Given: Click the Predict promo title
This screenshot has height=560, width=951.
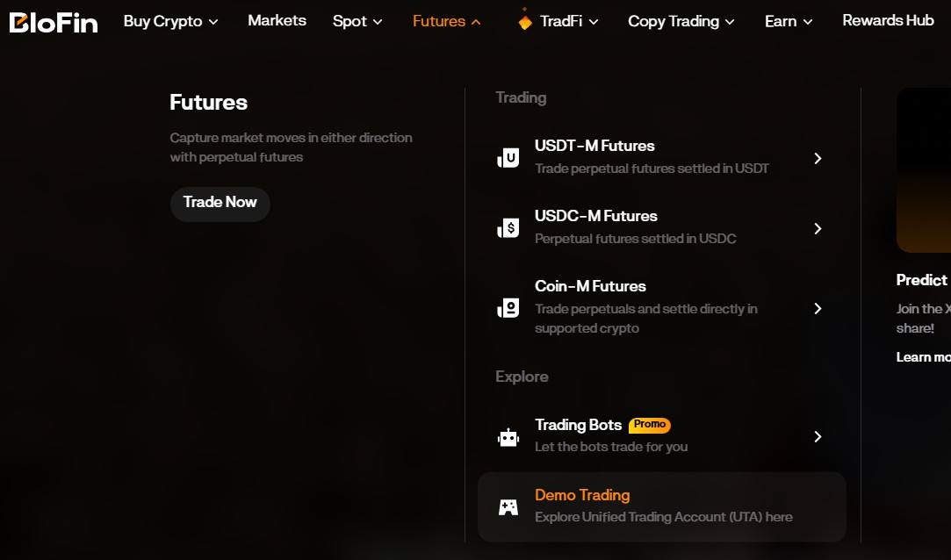Looking at the screenshot, I should (922, 280).
